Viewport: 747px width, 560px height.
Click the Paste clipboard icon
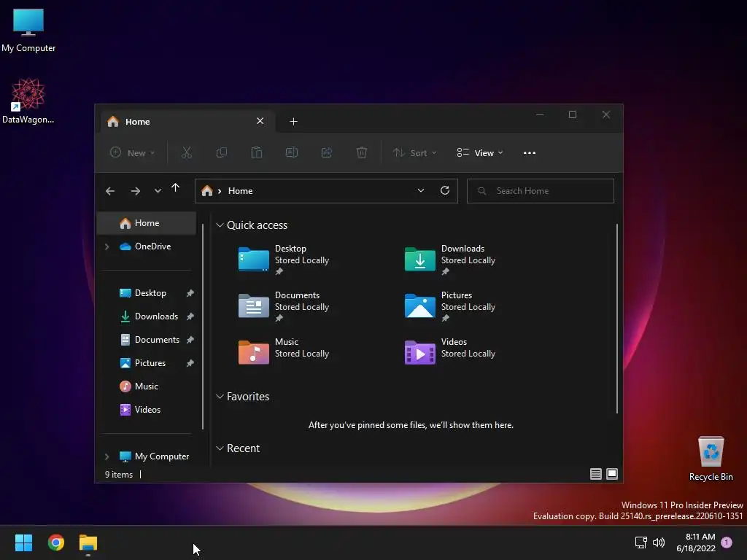(256, 152)
